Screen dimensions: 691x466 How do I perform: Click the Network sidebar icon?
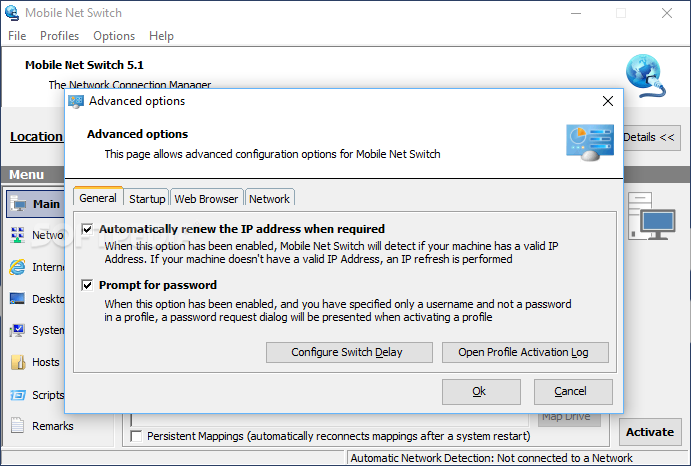[x=17, y=235]
